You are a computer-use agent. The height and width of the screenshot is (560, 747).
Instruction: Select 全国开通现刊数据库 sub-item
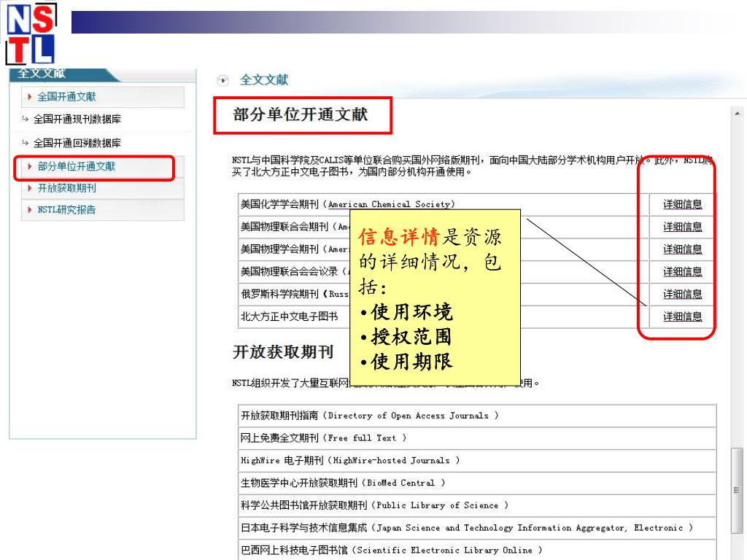[x=77, y=119]
